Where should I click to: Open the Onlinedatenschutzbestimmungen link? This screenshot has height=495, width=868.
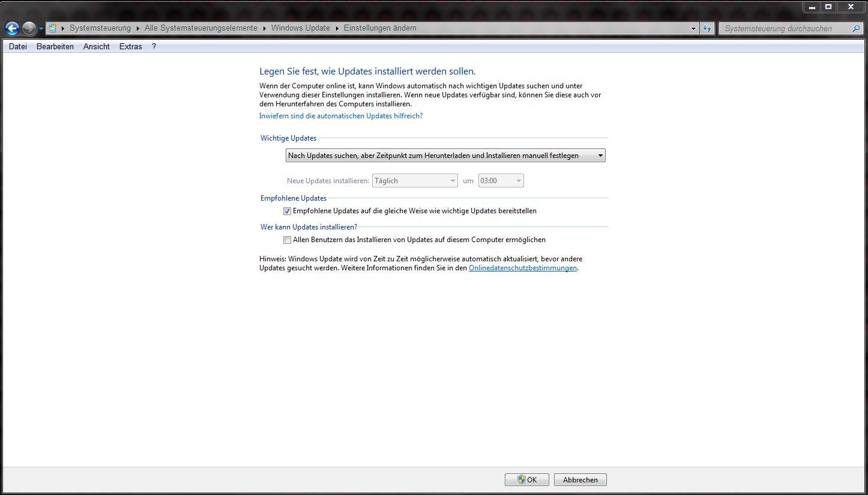click(523, 269)
